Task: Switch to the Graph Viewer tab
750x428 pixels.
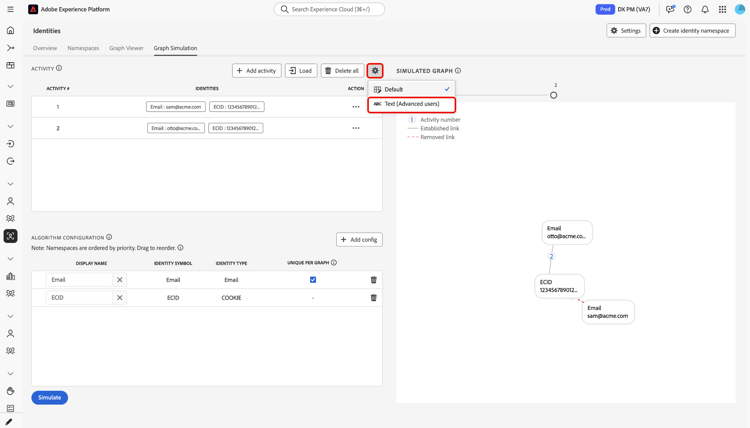Action: click(126, 48)
